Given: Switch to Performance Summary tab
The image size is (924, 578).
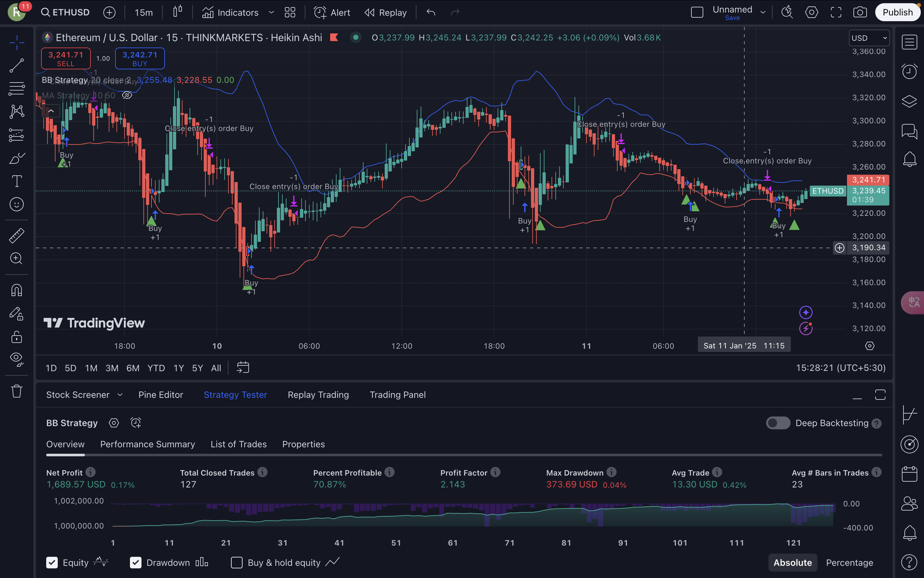Looking at the screenshot, I should (x=147, y=444).
